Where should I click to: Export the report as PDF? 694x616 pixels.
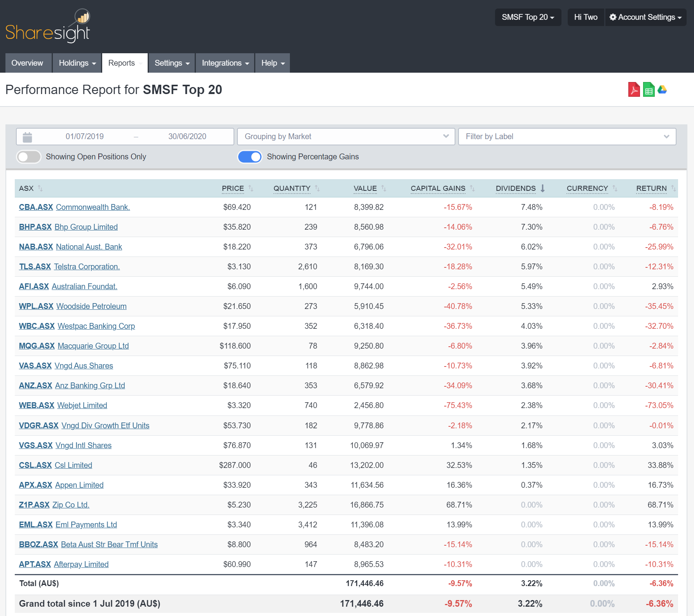pyautogui.click(x=633, y=90)
